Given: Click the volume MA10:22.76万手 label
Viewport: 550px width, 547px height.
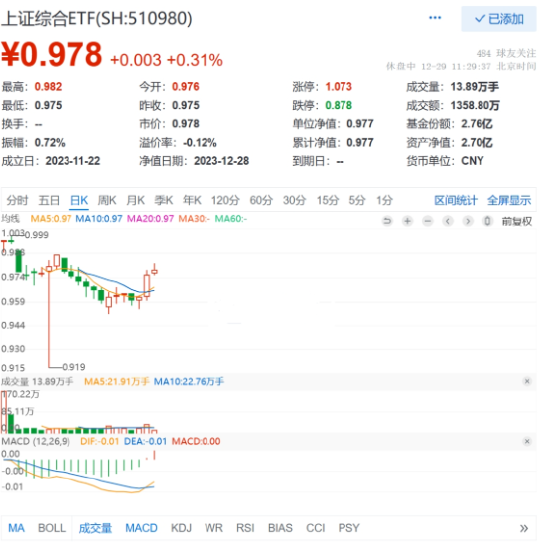Looking at the screenshot, I should (x=189, y=381).
